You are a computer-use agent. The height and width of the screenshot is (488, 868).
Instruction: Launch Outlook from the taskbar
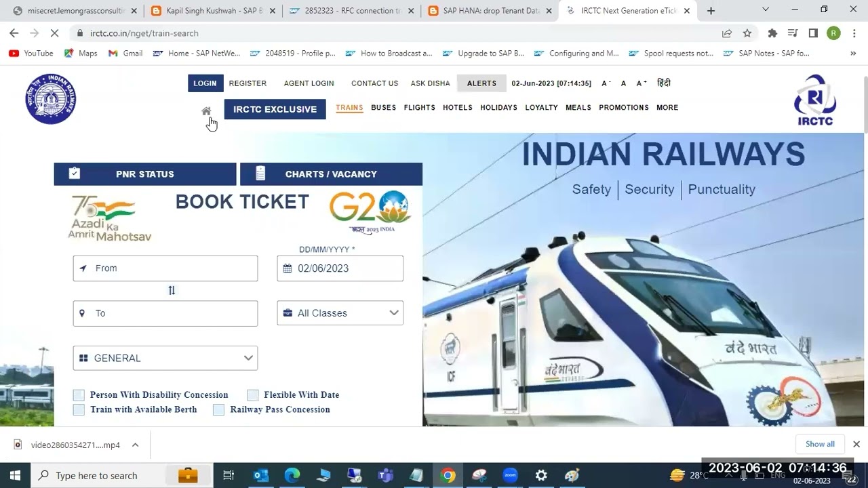pyautogui.click(x=260, y=475)
